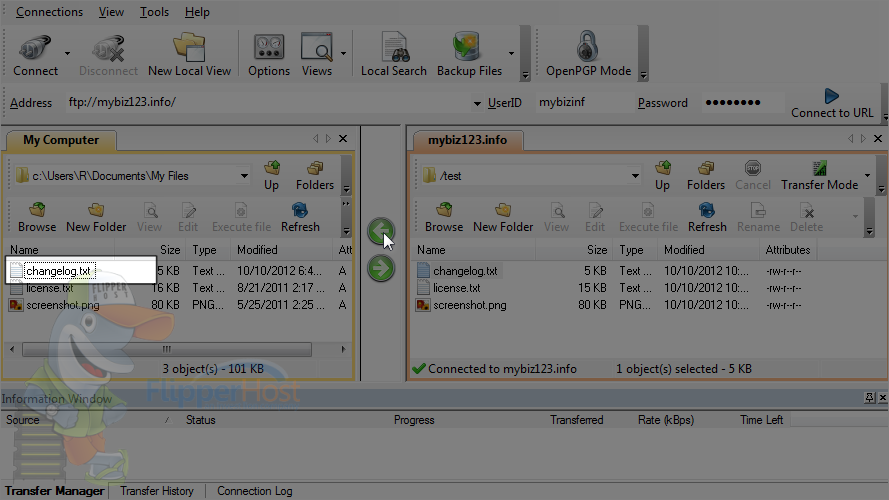The width and height of the screenshot is (889, 500).
Task: Sort remote list by Attributes column
Action: coord(788,250)
